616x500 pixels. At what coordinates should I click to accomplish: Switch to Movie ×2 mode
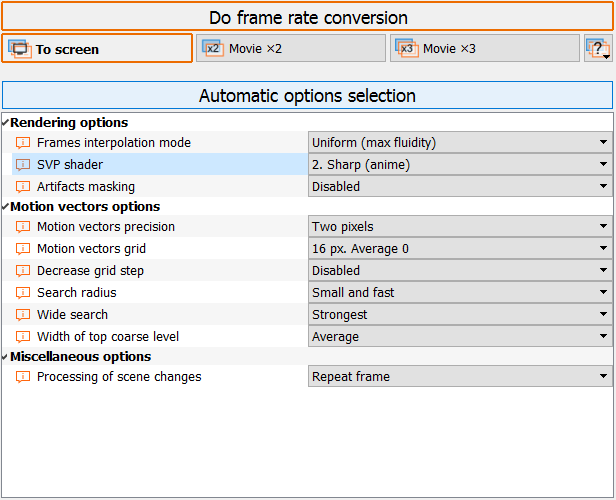290,49
